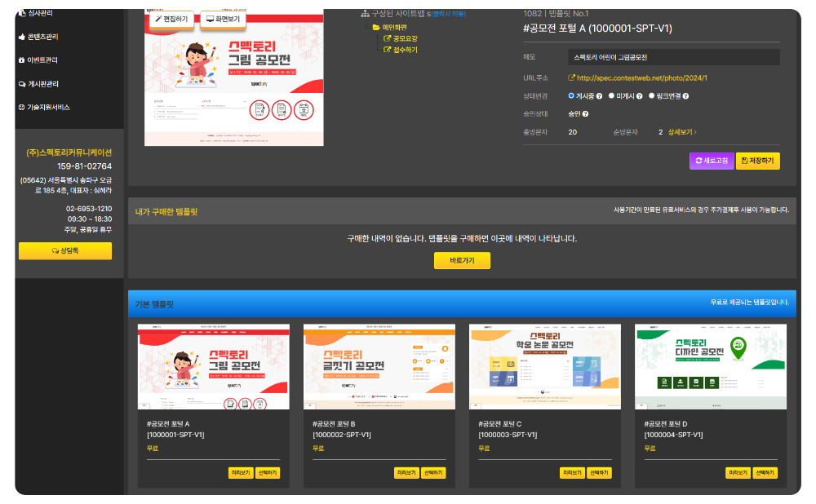Click help icon next to 링크연결

pyautogui.click(x=685, y=96)
